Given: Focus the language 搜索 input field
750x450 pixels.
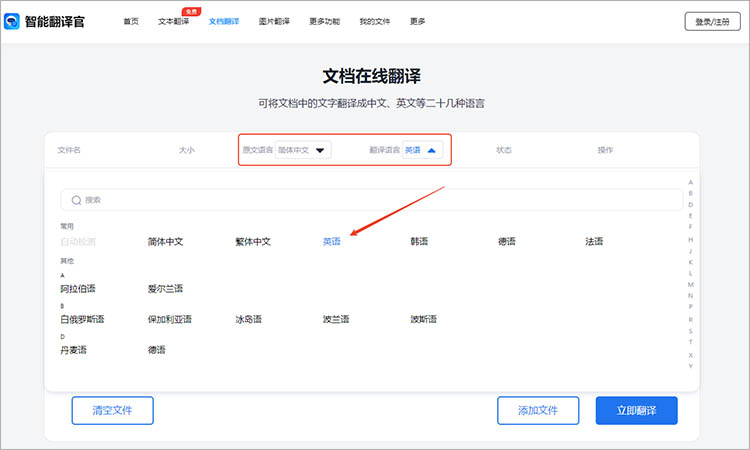Looking at the screenshot, I should pos(371,200).
